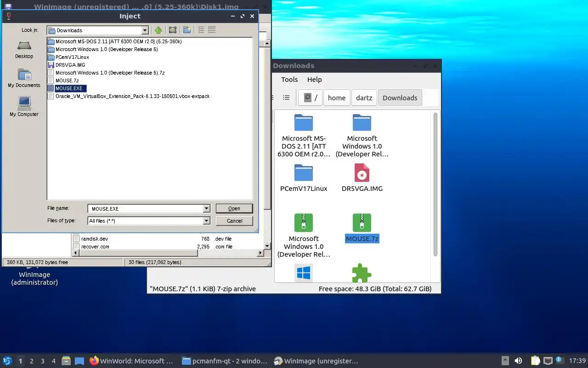Image resolution: width=588 pixels, height=368 pixels.
Task: Select PCemV17Linux folder in pcmanfm window
Action: 304,173
